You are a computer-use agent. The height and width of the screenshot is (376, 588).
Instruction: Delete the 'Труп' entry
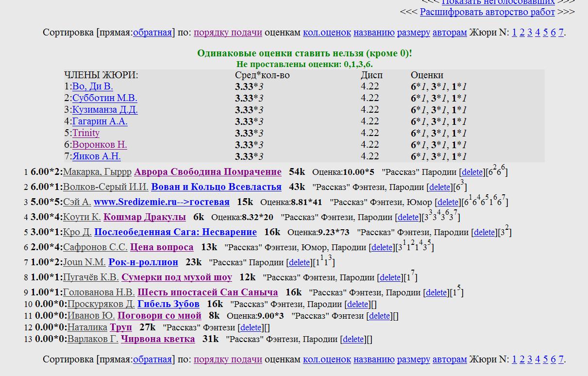pos(251,328)
